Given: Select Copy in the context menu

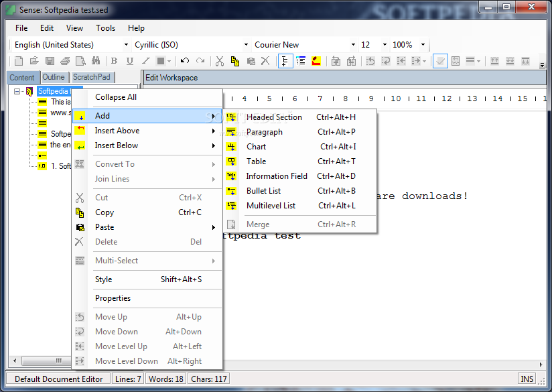Looking at the screenshot, I should click(x=147, y=212).
